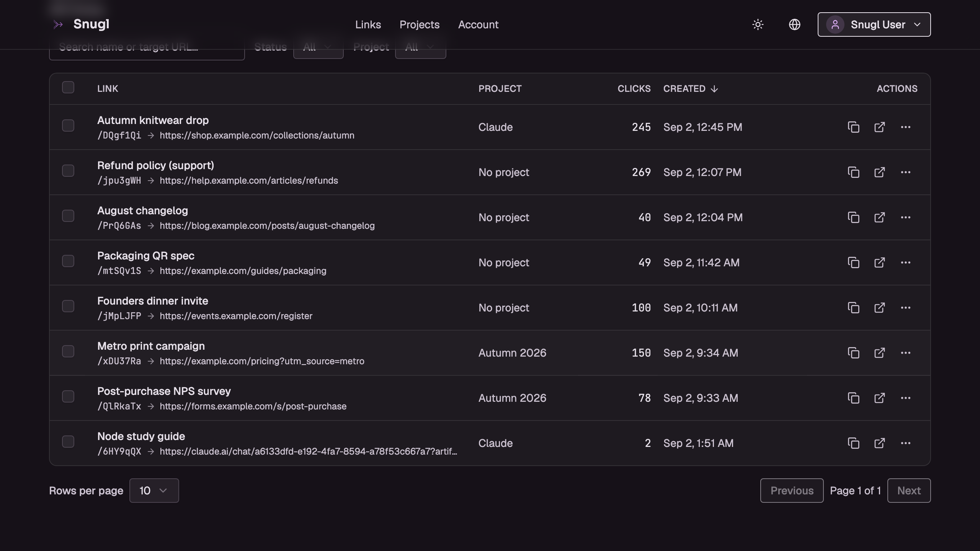Sort by the CREATED column header
Image resolution: width=980 pixels, height=551 pixels.
pyautogui.click(x=691, y=89)
